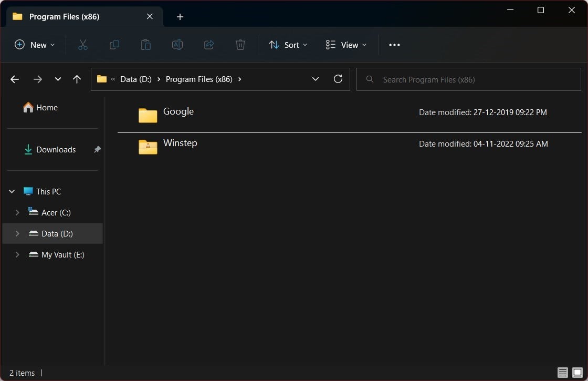Screen dimensions: 588x381
Task: Switch to large thumbnails view via status bar icon
Action: pos(577,373)
